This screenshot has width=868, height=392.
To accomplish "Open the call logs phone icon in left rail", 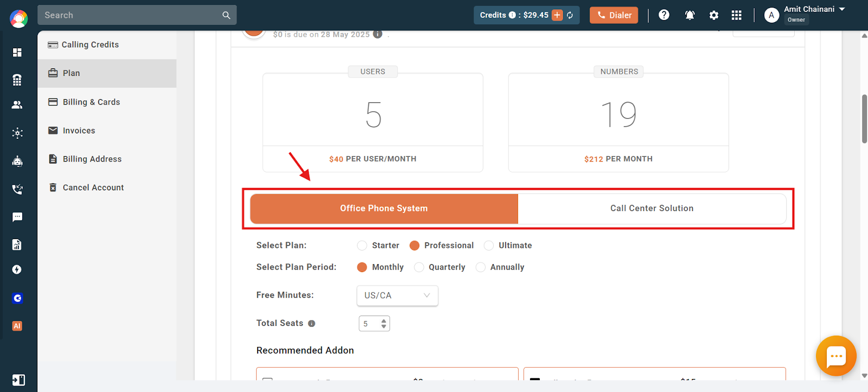I will (17, 189).
